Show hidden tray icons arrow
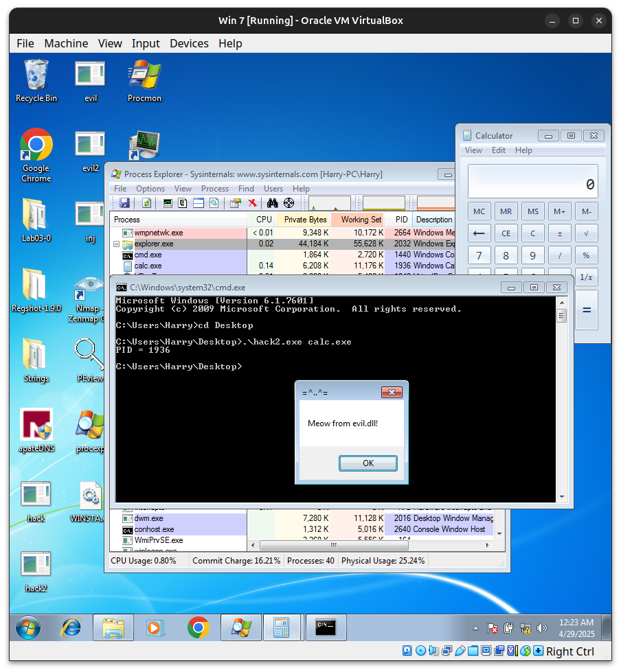 tap(475, 628)
